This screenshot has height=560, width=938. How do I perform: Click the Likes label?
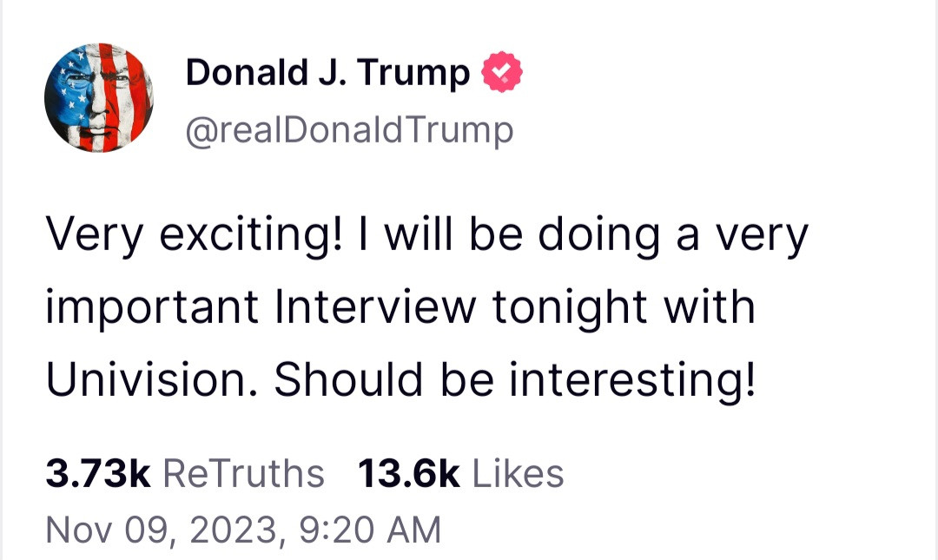coord(518,474)
